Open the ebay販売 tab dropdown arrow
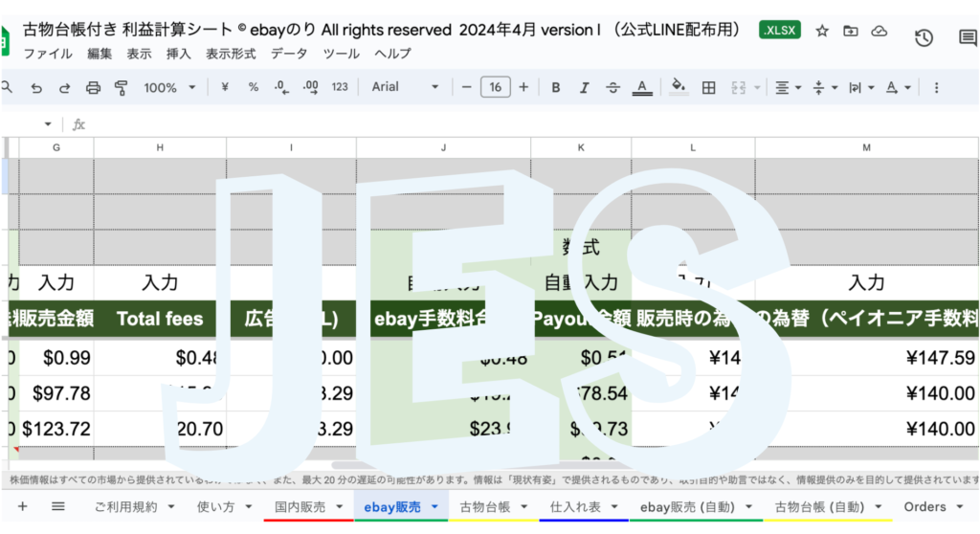The height and width of the screenshot is (534, 980). pos(434,507)
